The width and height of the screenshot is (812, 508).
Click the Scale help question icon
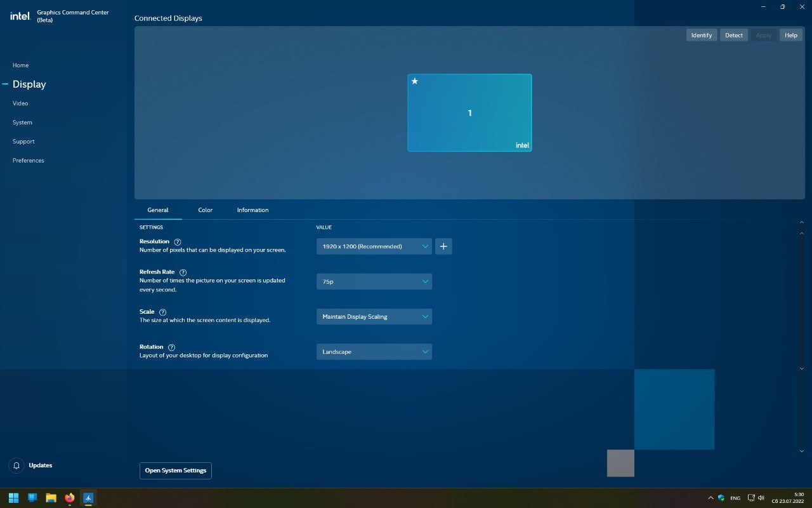pyautogui.click(x=162, y=312)
